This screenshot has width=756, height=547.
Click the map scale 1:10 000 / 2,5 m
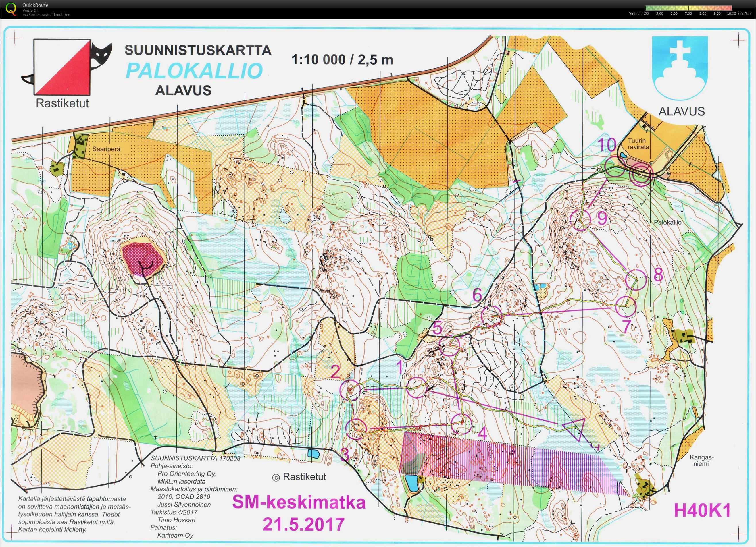click(x=342, y=60)
